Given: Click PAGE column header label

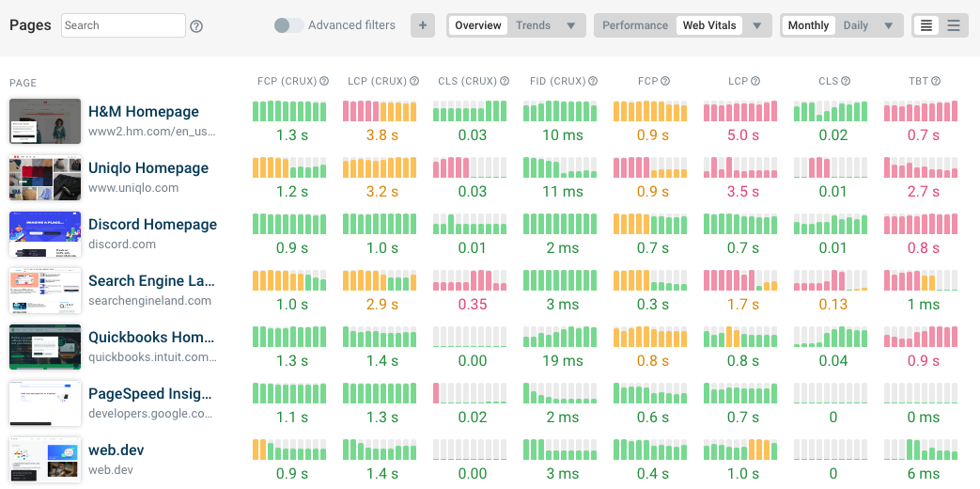Looking at the screenshot, I should tap(23, 83).
